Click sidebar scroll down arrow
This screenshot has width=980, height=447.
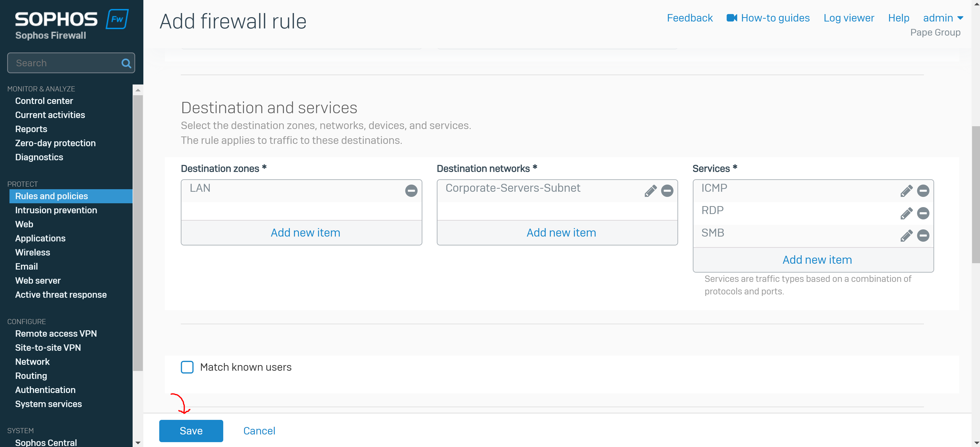pyautogui.click(x=138, y=443)
